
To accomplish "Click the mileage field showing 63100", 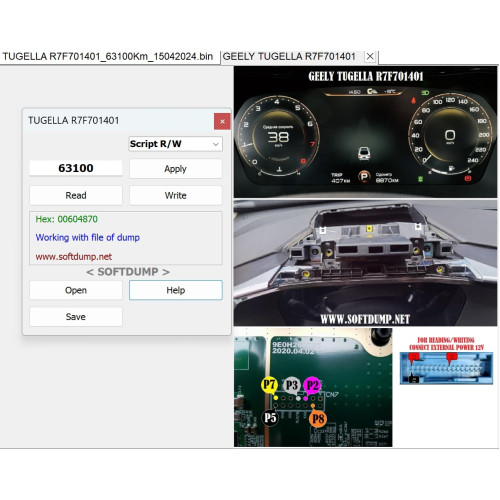I will [76, 168].
